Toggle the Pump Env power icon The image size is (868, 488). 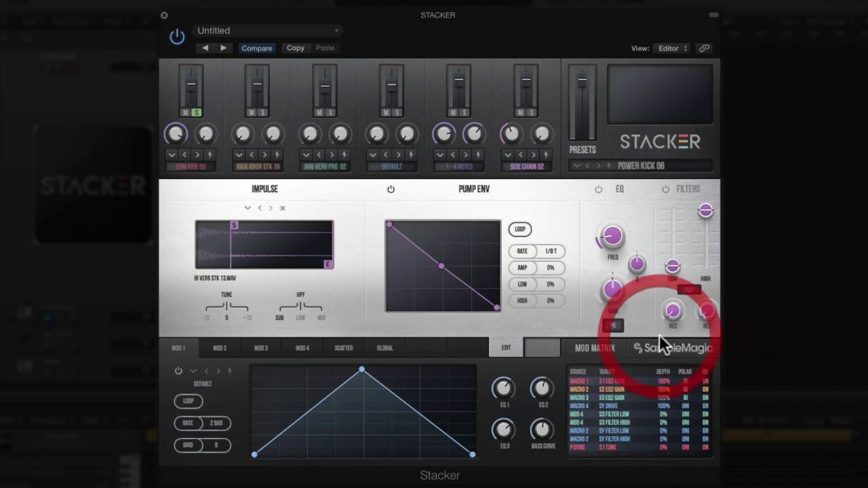(x=391, y=189)
